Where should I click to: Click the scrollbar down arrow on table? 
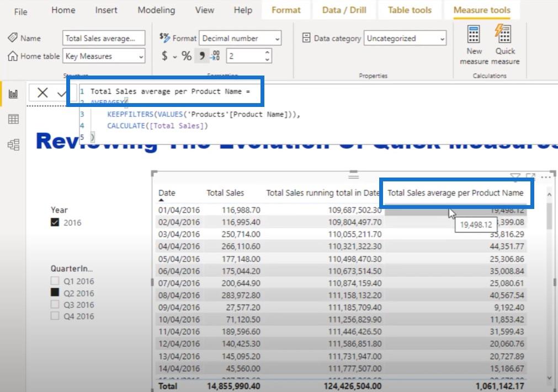tap(549, 378)
